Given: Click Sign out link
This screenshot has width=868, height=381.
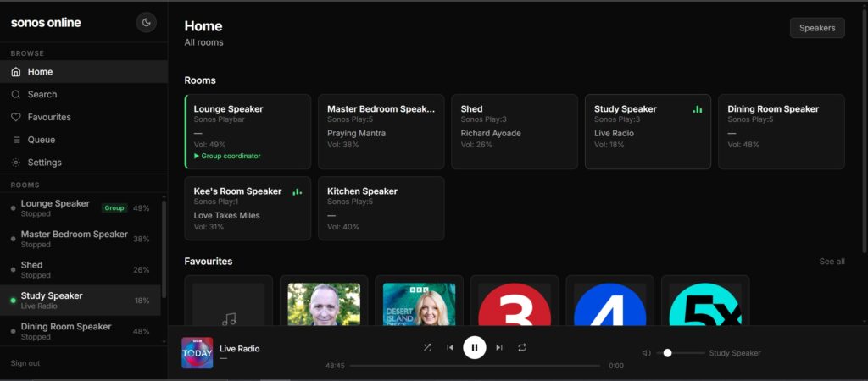Looking at the screenshot, I should coord(25,363).
